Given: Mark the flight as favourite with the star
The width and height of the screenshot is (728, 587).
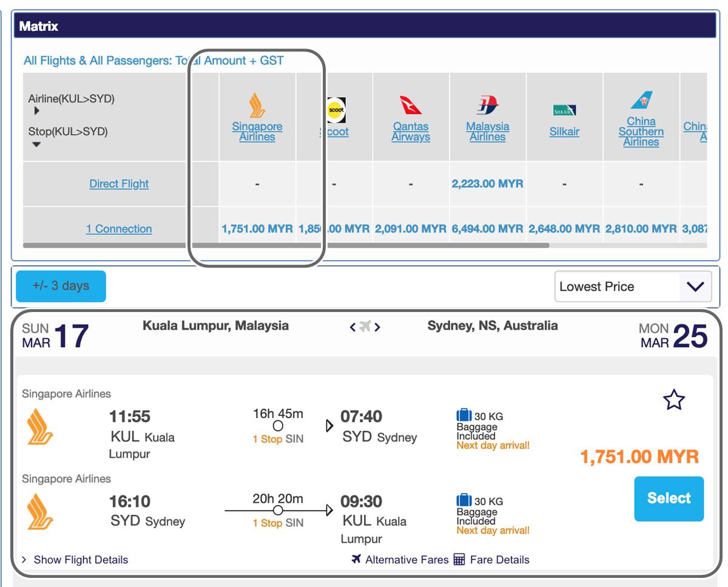Looking at the screenshot, I should 674,400.
